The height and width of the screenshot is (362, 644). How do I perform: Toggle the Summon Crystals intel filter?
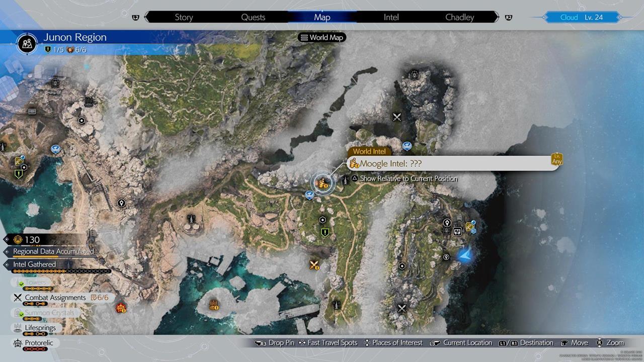tap(49, 313)
